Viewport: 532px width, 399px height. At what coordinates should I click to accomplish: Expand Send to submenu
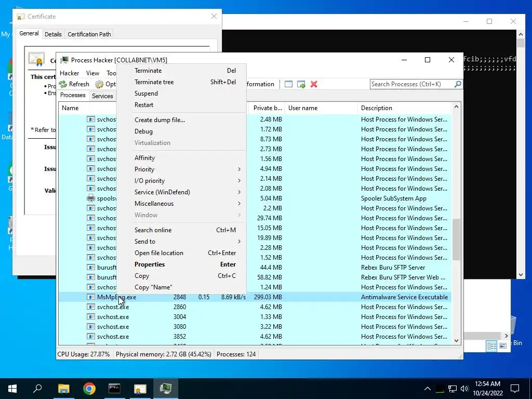click(188, 242)
